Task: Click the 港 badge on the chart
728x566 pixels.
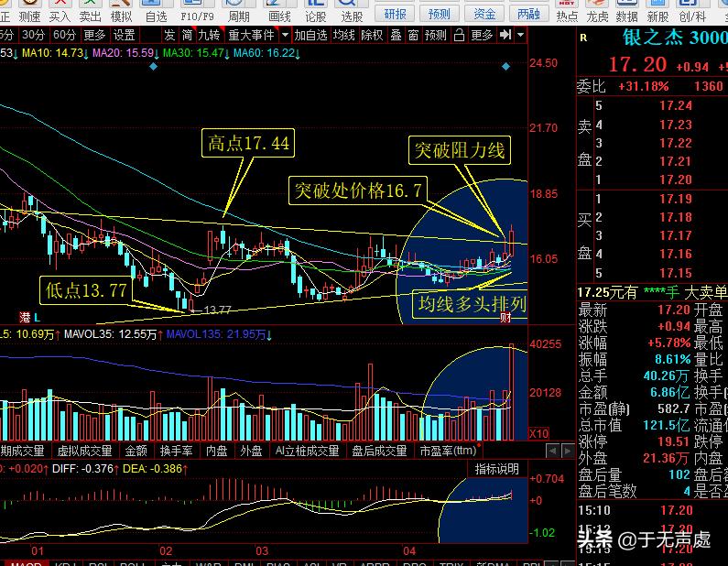Action: (x=25, y=318)
